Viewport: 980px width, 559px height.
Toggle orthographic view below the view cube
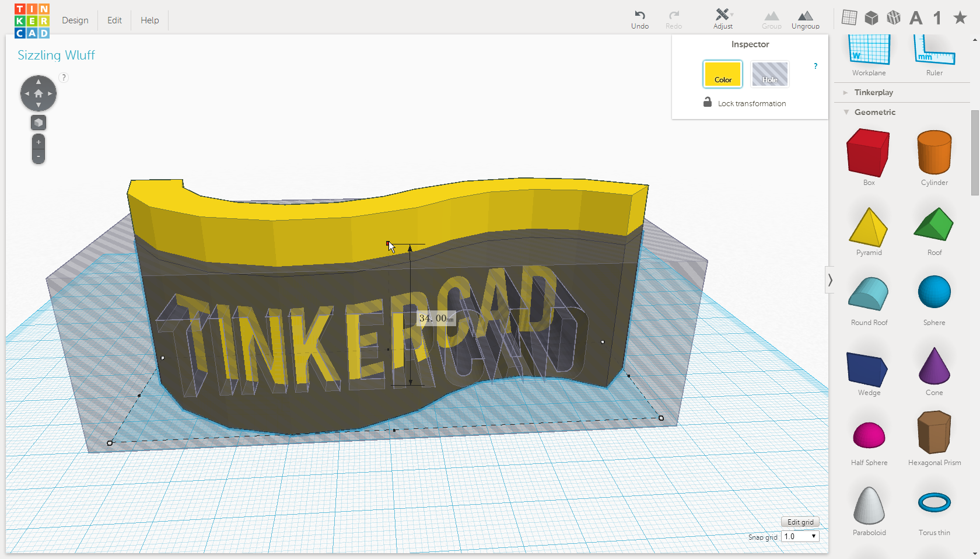pos(38,123)
